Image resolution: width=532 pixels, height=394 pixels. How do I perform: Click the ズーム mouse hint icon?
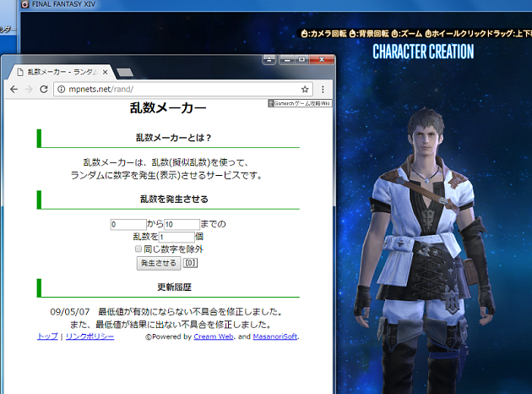tap(394, 34)
